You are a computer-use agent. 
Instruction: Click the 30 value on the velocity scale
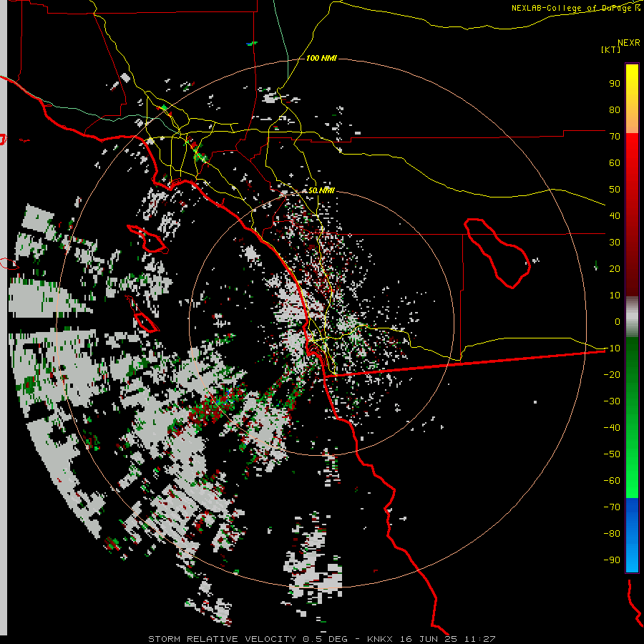tap(615, 243)
